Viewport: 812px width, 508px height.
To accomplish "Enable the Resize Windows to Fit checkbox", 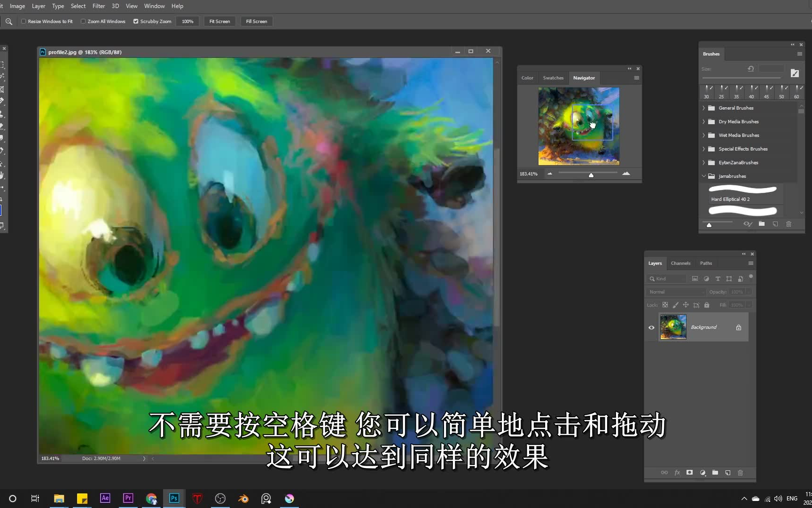I will click(x=23, y=21).
